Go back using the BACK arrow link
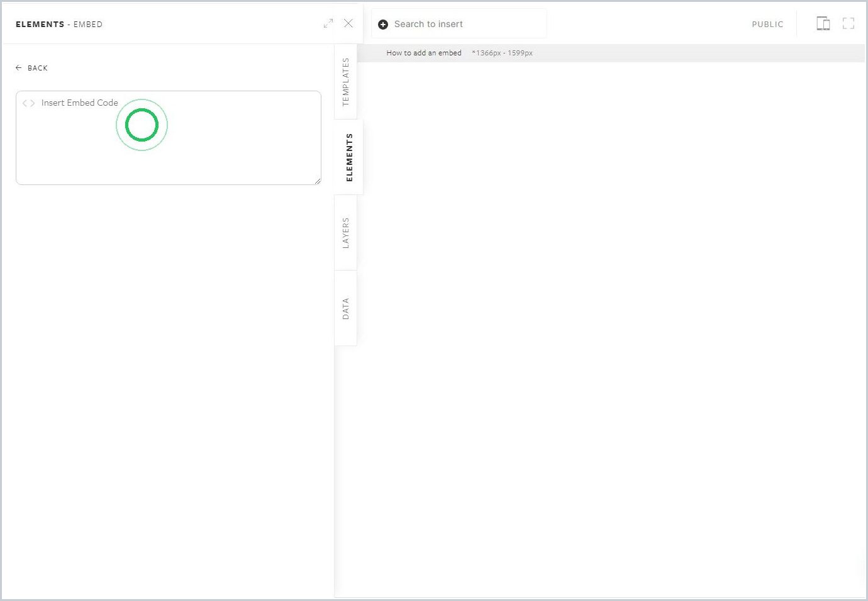The image size is (868, 601). (31, 68)
